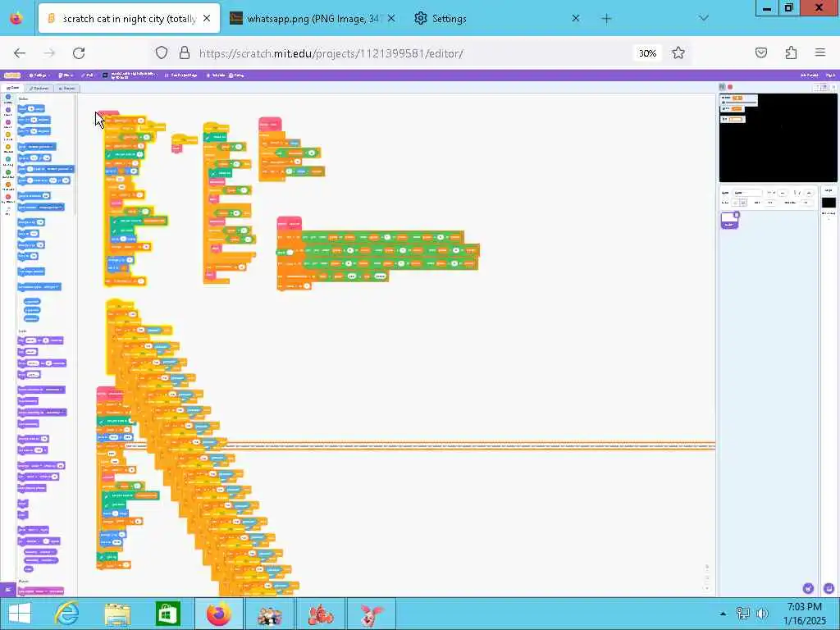Viewport: 840px width, 630px height.
Task: Open the File menu in Scratch
Action: point(66,75)
